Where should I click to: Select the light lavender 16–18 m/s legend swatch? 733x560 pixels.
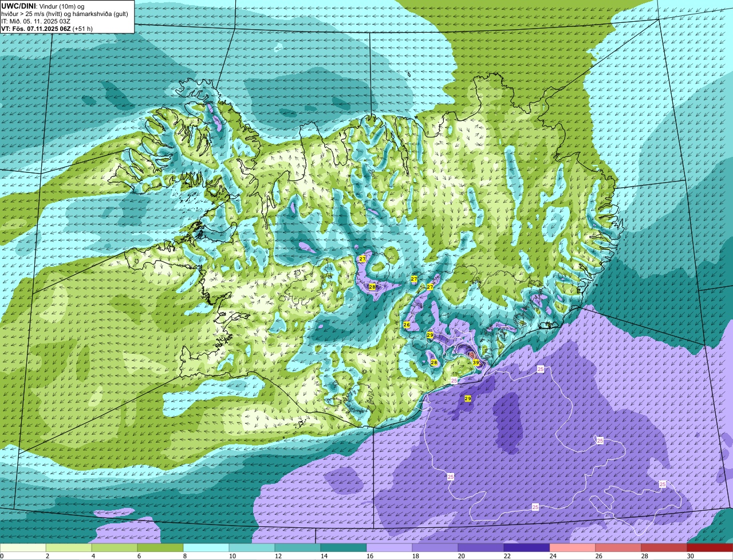[x=389, y=548]
